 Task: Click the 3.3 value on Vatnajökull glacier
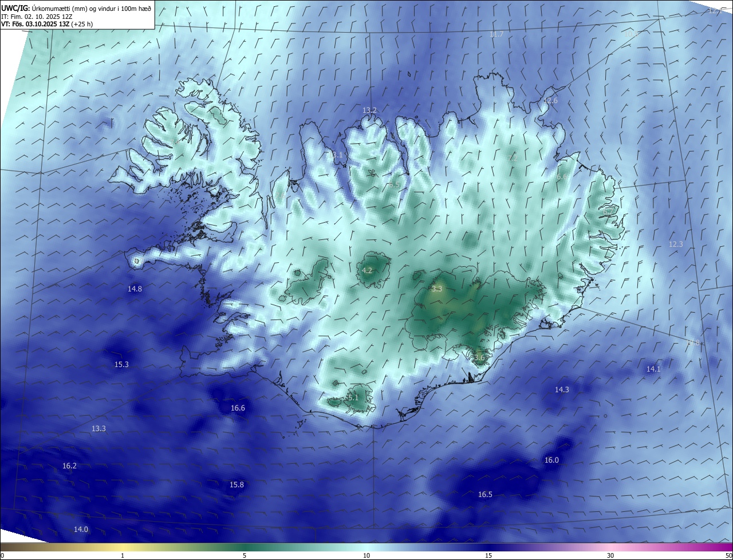437,289
